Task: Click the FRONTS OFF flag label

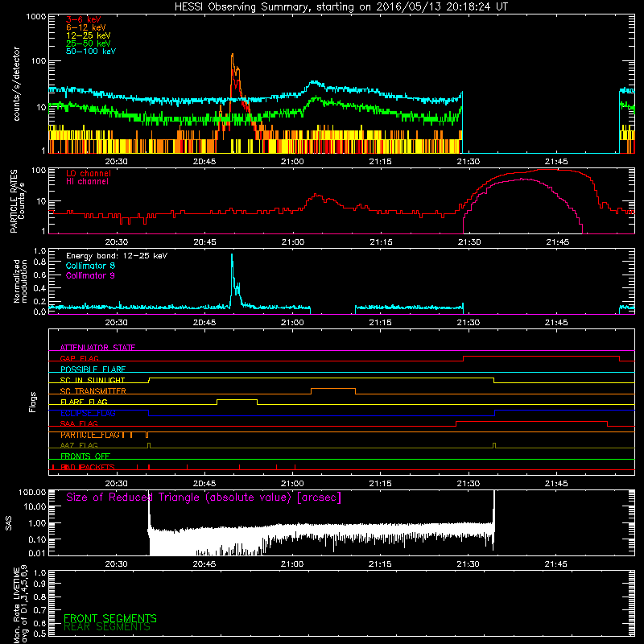Action: click(85, 456)
